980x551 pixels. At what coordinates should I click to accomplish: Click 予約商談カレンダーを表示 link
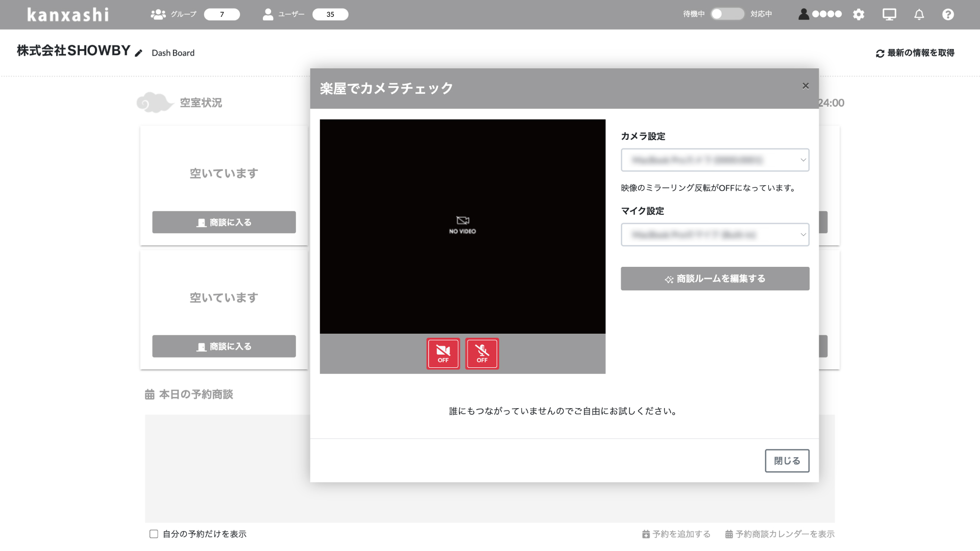coord(780,534)
